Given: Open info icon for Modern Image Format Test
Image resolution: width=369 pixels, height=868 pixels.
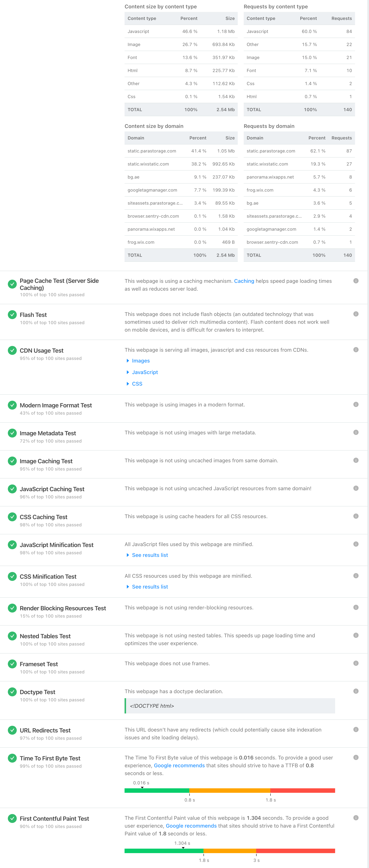Looking at the screenshot, I should point(356,404).
